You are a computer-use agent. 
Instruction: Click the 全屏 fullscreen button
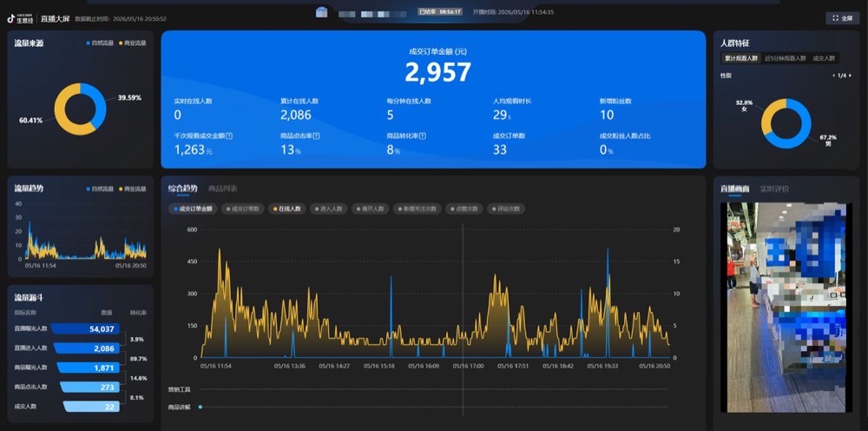tap(842, 18)
